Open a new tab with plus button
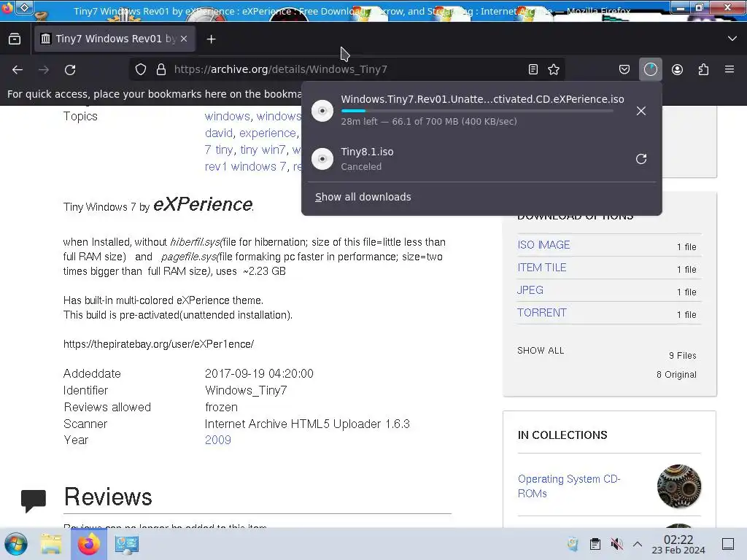The width and height of the screenshot is (747, 560). (211, 39)
